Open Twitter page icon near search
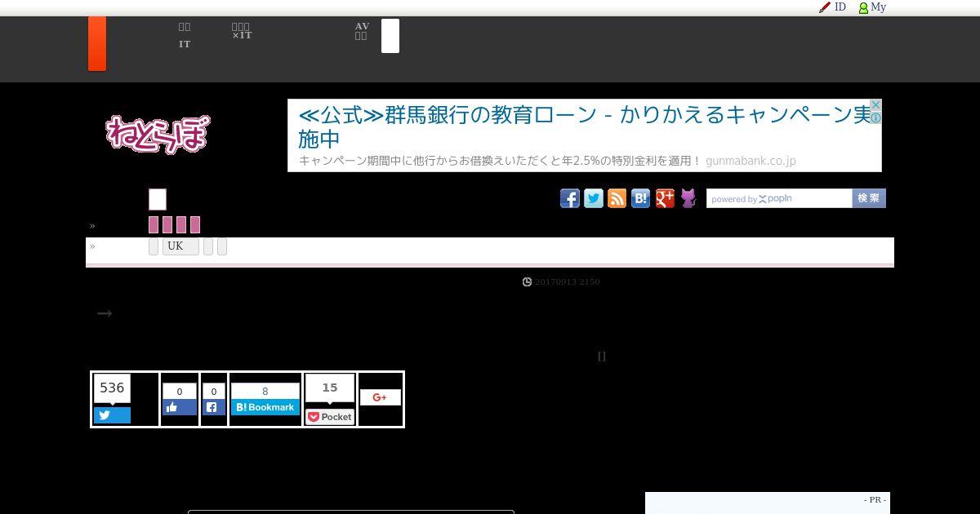 [594, 198]
